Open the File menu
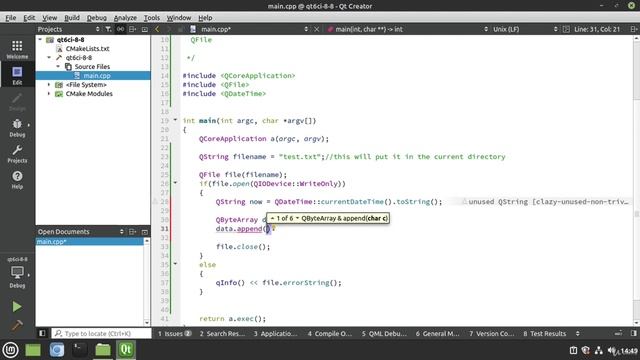This screenshot has height=360, width=640. (11, 18)
